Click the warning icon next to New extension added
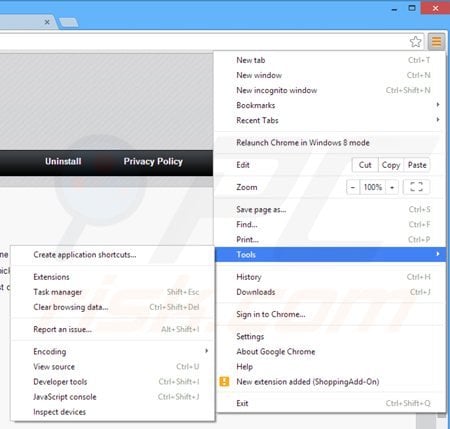This screenshot has width=450, height=429. pyautogui.click(x=224, y=381)
